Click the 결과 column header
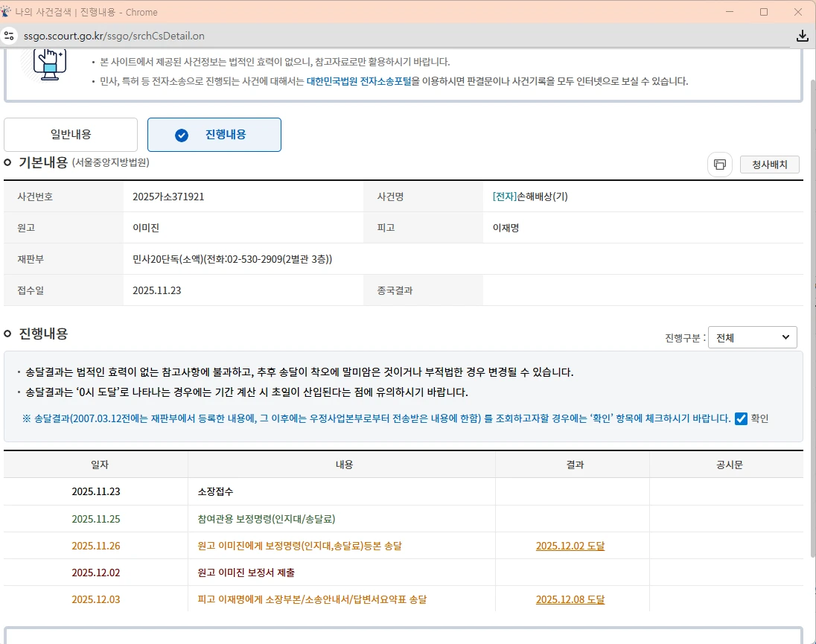 tap(575, 465)
